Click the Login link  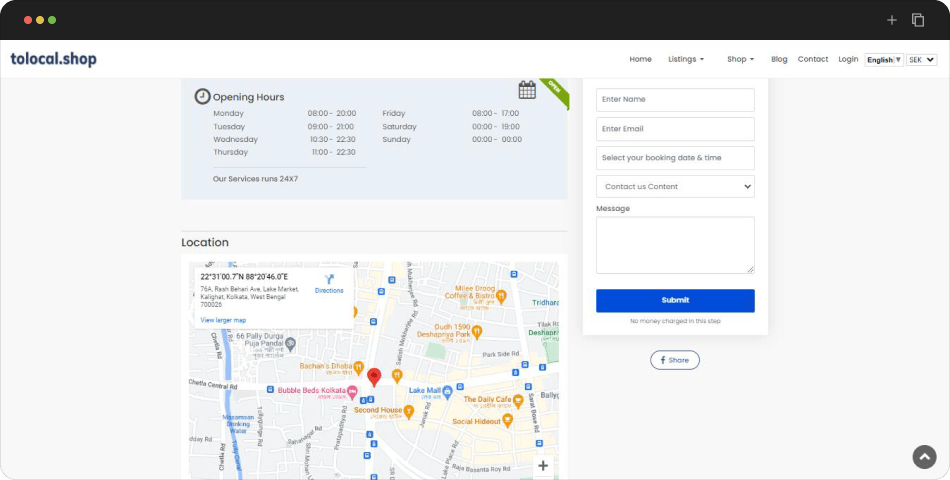coord(848,59)
